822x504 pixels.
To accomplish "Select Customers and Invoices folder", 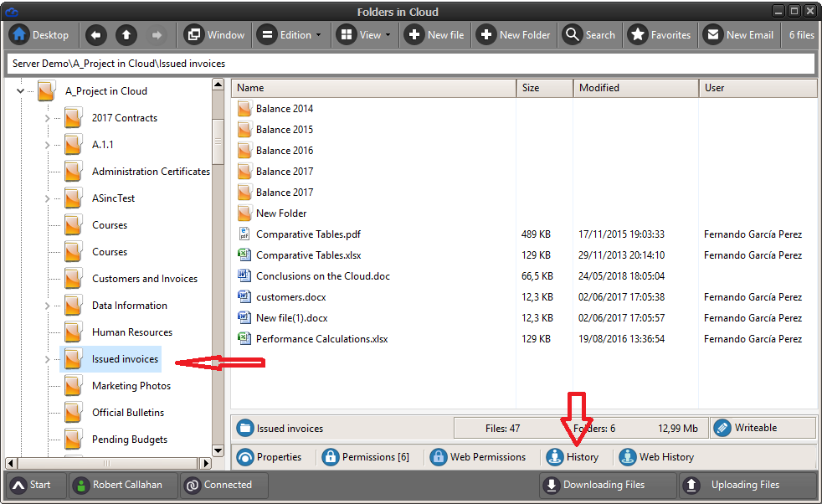I will click(x=145, y=279).
